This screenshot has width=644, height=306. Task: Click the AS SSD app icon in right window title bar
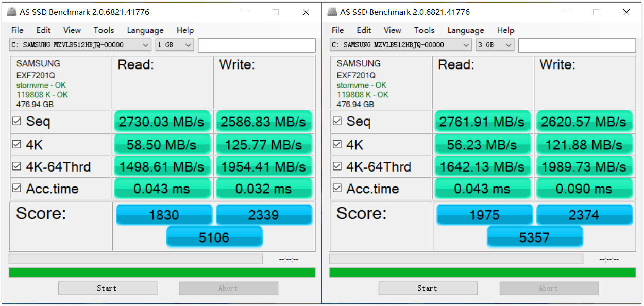(x=332, y=12)
